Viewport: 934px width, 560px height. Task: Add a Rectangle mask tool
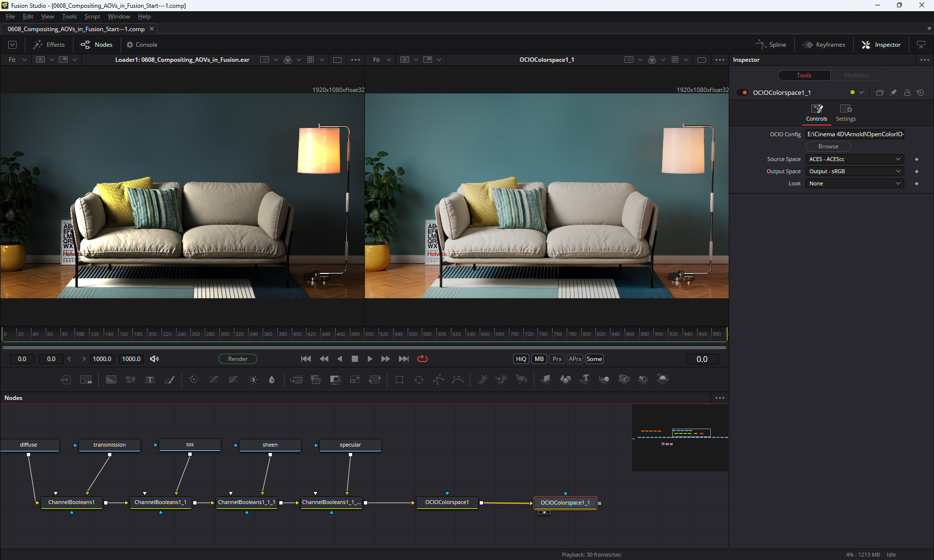click(399, 379)
